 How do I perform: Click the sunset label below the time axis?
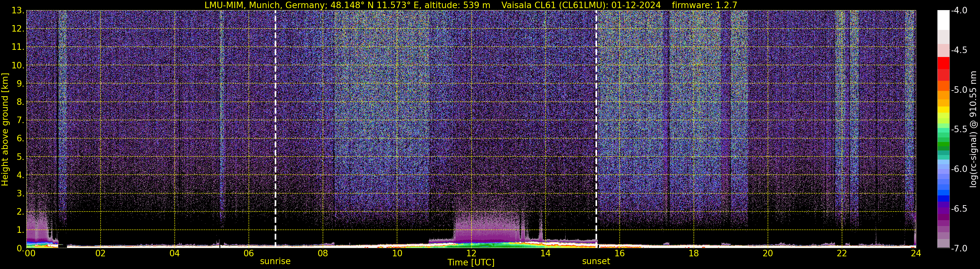(596, 262)
